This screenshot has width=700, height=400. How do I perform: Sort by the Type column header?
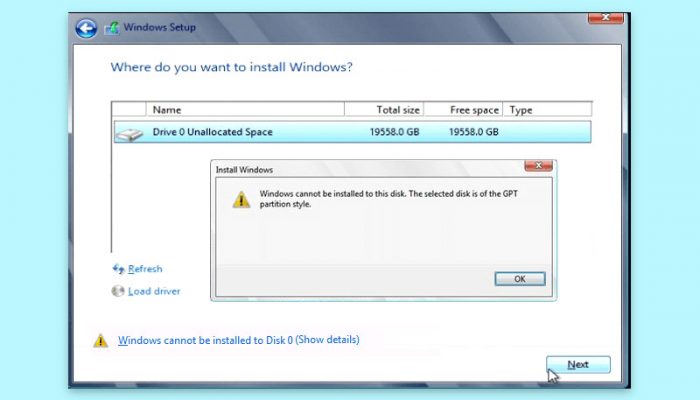pyautogui.click(x=547, y=110)
